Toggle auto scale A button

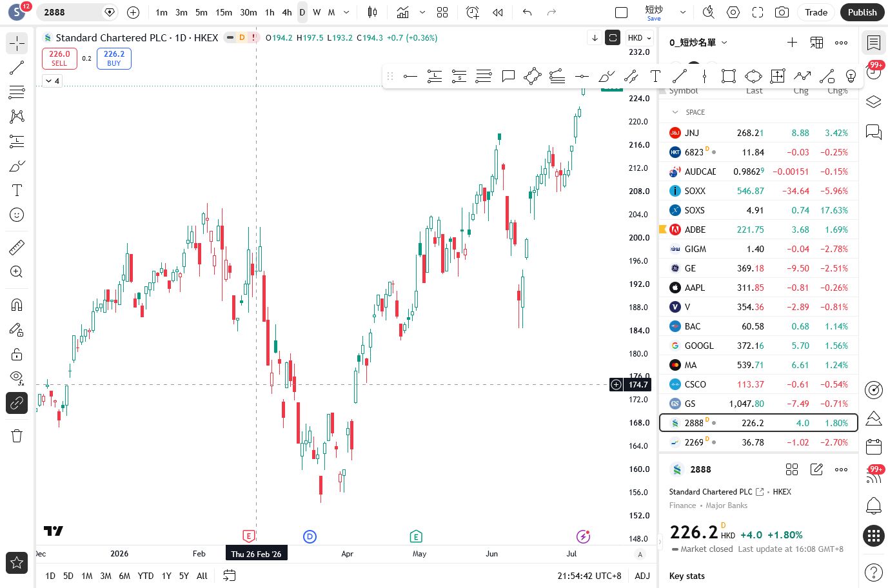(640, 554)
